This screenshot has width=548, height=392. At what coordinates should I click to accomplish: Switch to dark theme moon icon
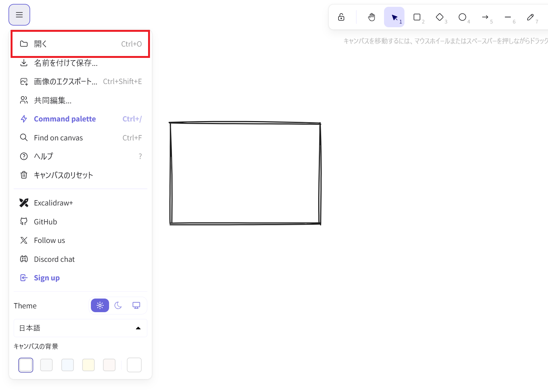pos(118,305)
